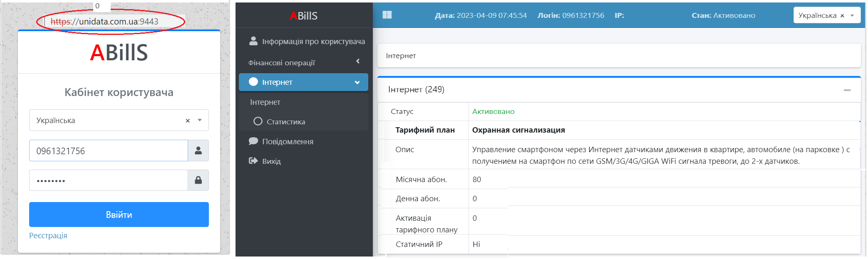Click the password input field
The width and height of the screenshot is (868, 259).
pos(109,180)
